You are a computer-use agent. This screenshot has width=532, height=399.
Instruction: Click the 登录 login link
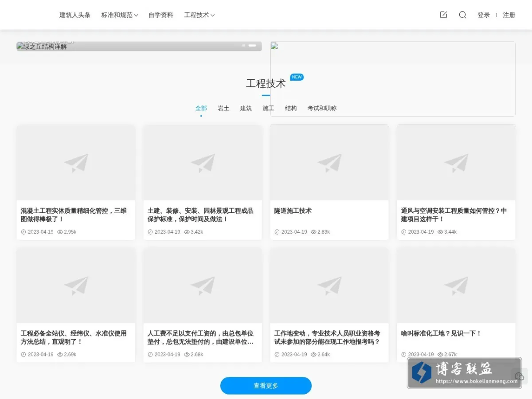[x=484, y=15]
